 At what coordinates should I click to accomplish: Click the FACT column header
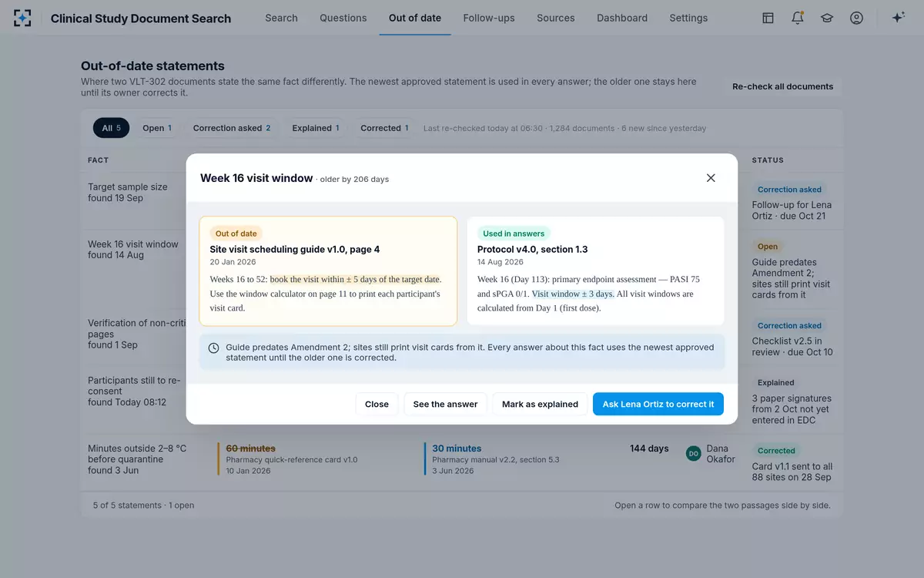[x=99, y=160]
